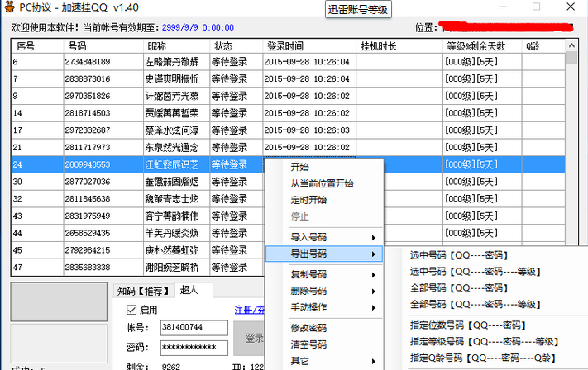Select 从当前位置开始 menu entry
This screenshot has width=588, height=370.
click(x=323, y=183)
